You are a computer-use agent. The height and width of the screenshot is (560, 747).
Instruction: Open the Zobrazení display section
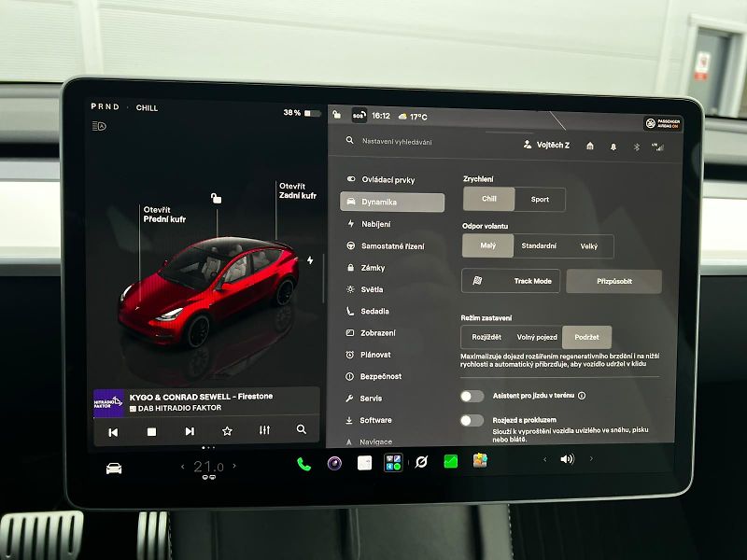[x=371, y=333]
